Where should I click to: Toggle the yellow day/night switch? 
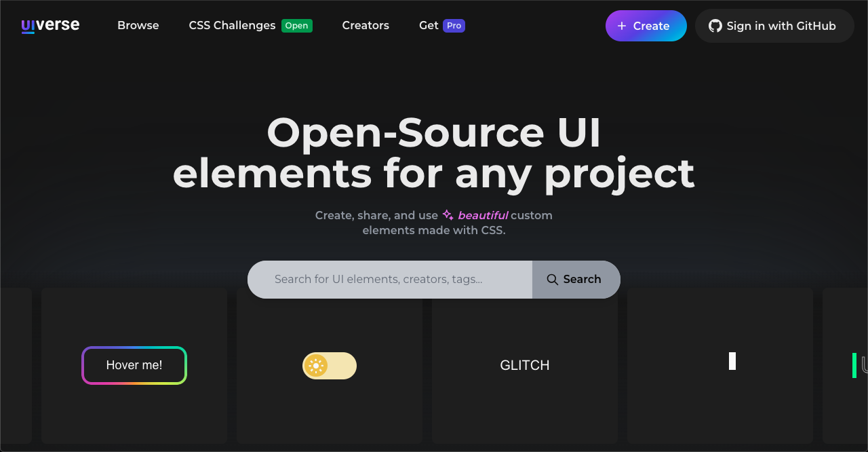330,366
